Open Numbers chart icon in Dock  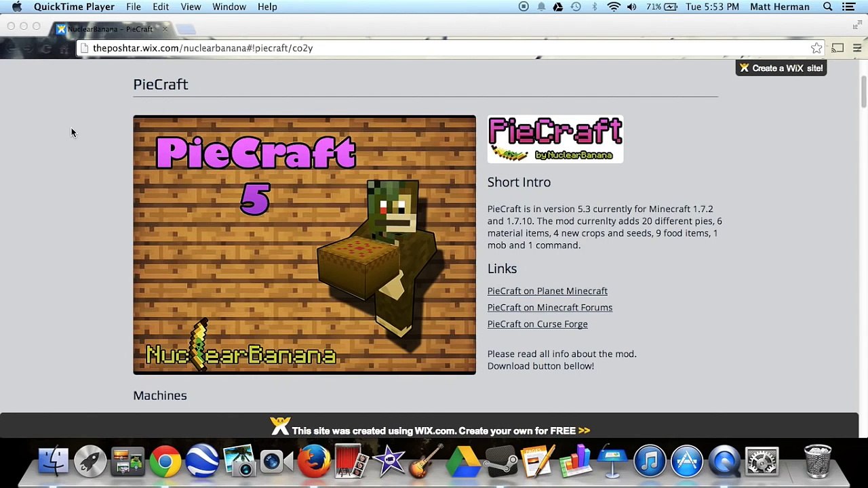[x=575, y=462]
